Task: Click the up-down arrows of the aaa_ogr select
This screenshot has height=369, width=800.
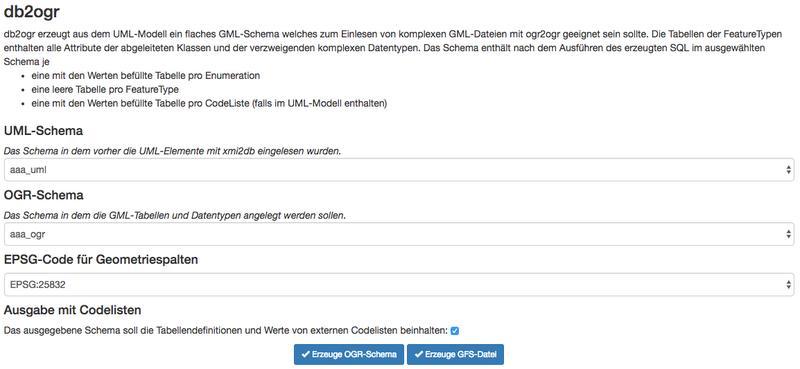Action: (789, 234)
